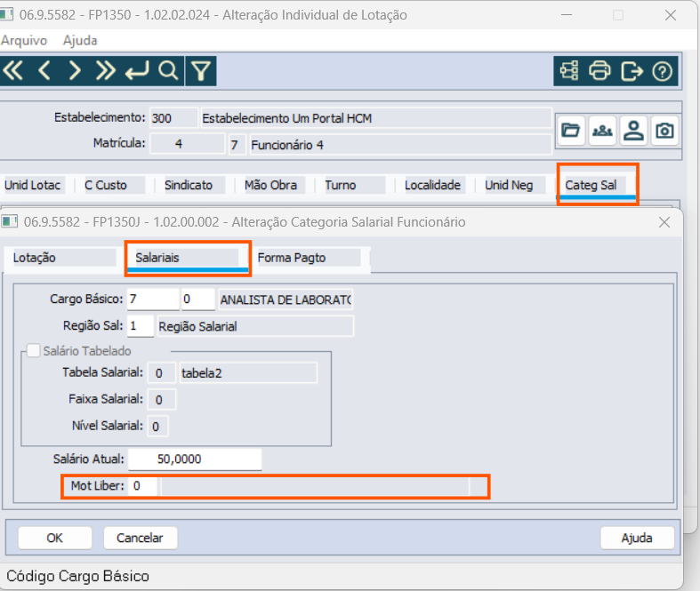Click the group of people icon
The image size is (700, 591).
coord(602,131)
